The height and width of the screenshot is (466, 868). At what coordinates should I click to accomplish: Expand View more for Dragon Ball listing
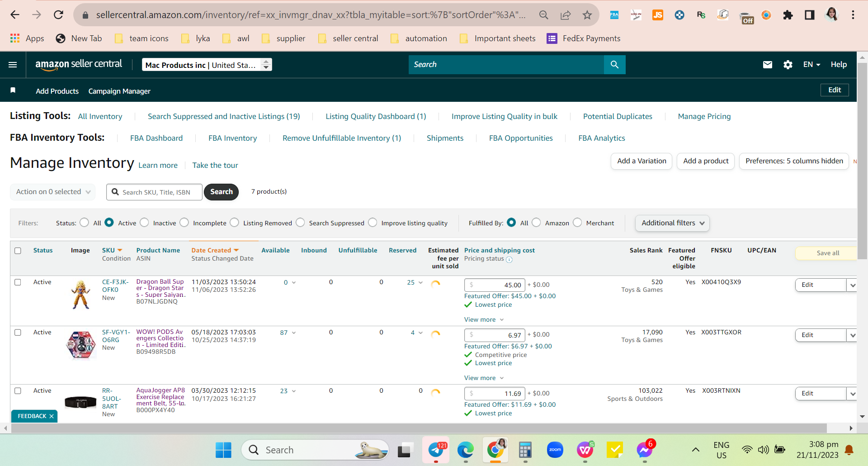tap(484, 319)
